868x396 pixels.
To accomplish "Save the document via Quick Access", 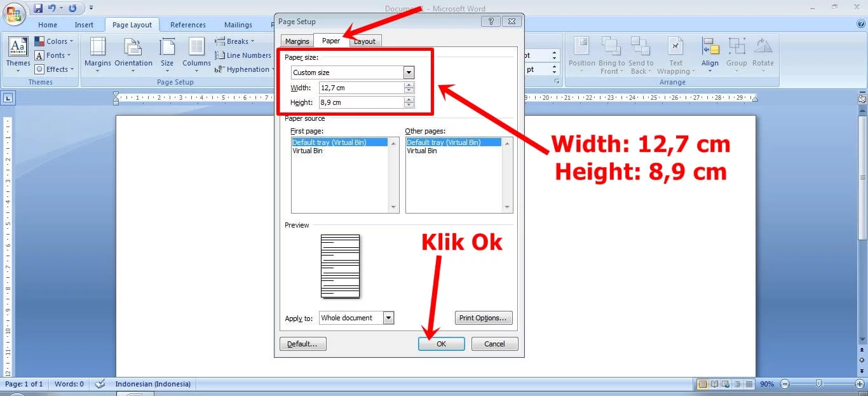I will point(38,8).
